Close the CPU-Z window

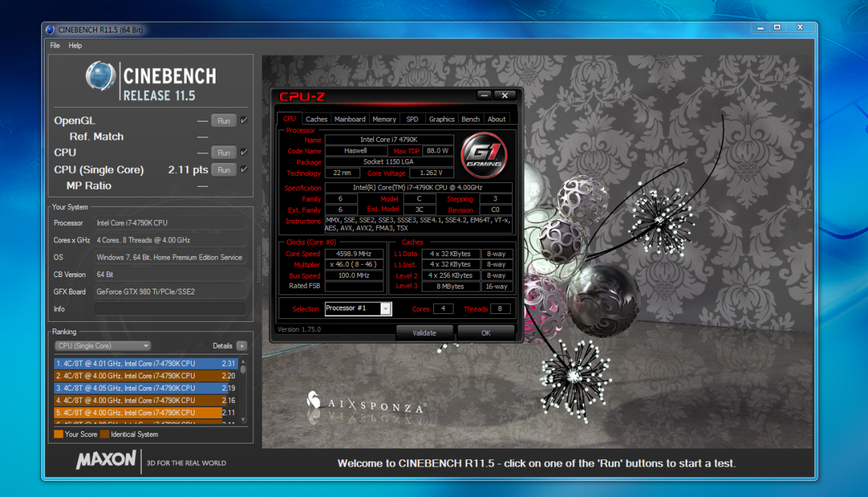click(504, 95)
